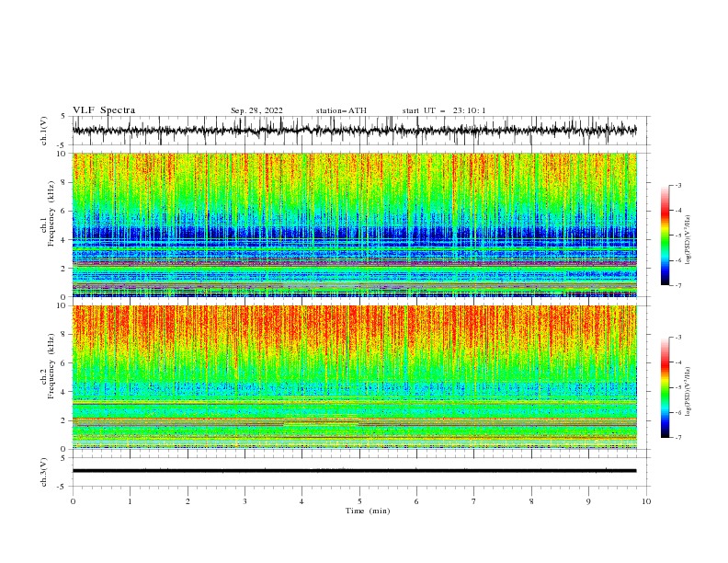The image size is (728, 563).
Task: Click the "ch.1(V)" axis label
Action: click(x=43, y=131)
